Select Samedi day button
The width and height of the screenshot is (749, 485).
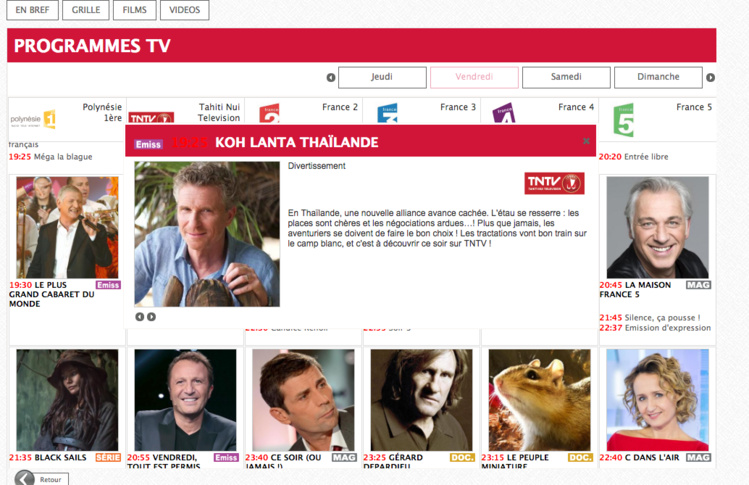566,77
